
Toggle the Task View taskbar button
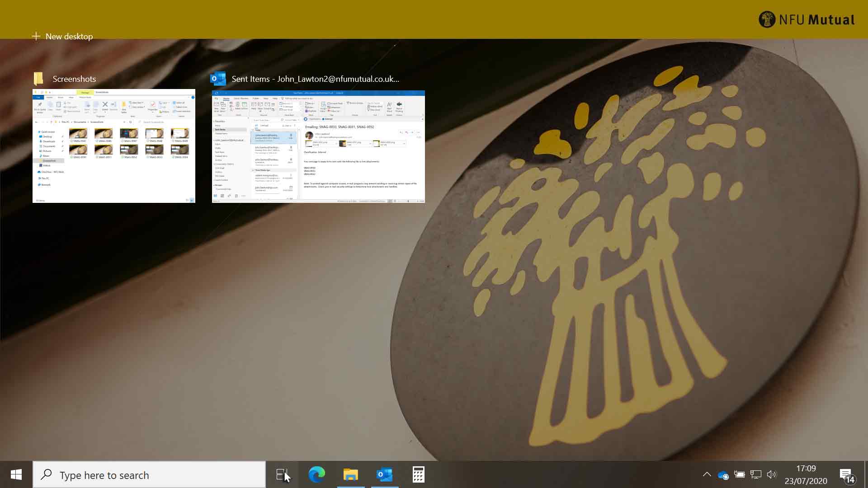pos(282,474)
